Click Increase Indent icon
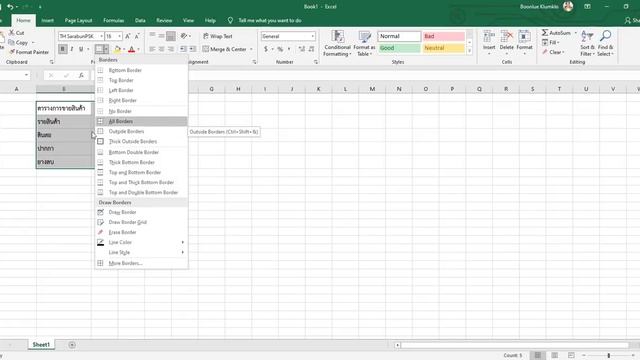The height and width of the screenshot is (360, 640). (192, 49)
